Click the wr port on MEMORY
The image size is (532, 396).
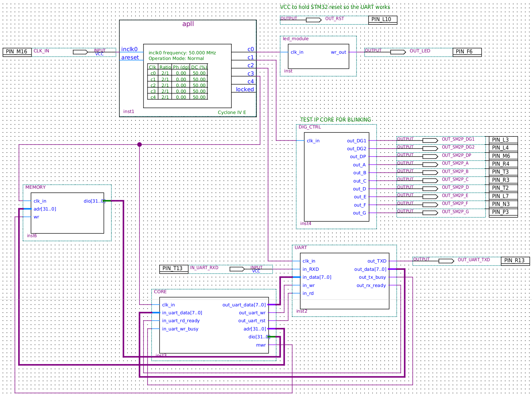point(36,217)
